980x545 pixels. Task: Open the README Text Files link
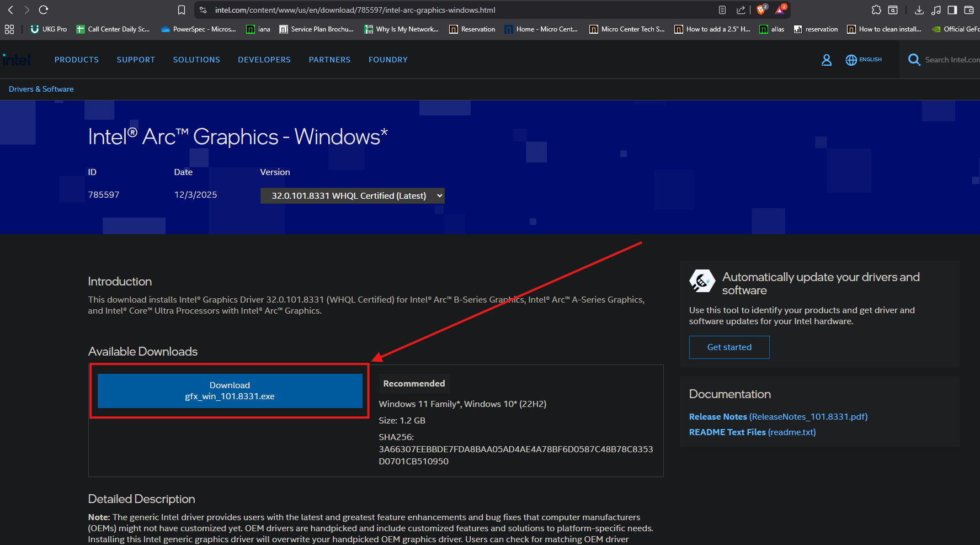(752, 432)
